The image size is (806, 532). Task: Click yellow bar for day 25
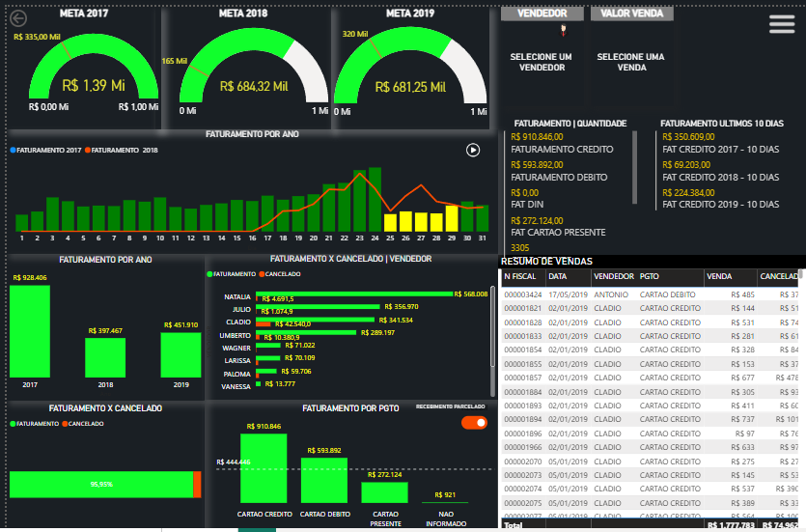[x=390, y=223]
